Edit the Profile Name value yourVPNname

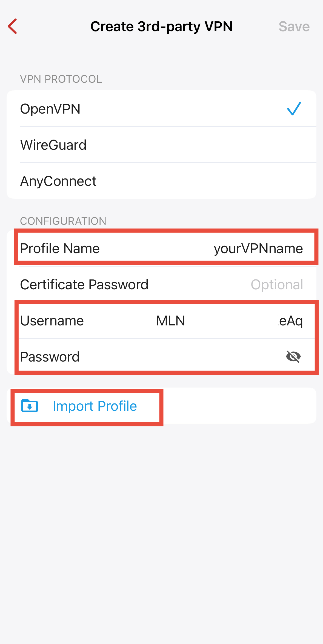(258, 249)
